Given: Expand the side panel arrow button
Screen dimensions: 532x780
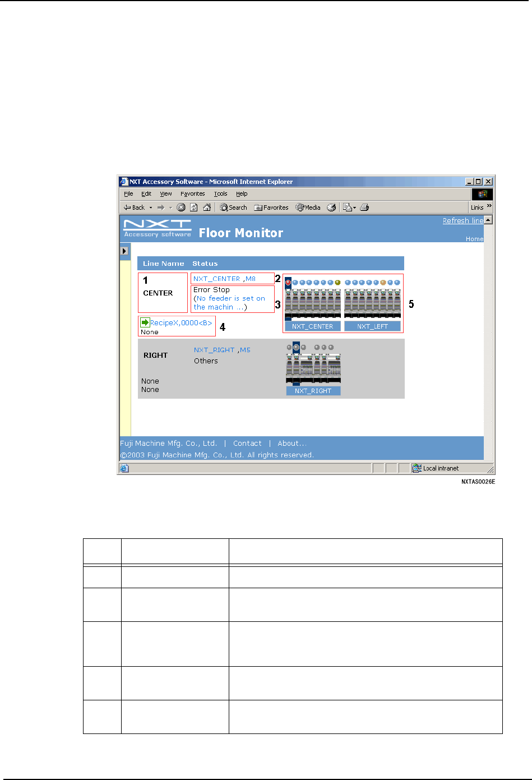Looking at the screenshot, I should 124,251.
